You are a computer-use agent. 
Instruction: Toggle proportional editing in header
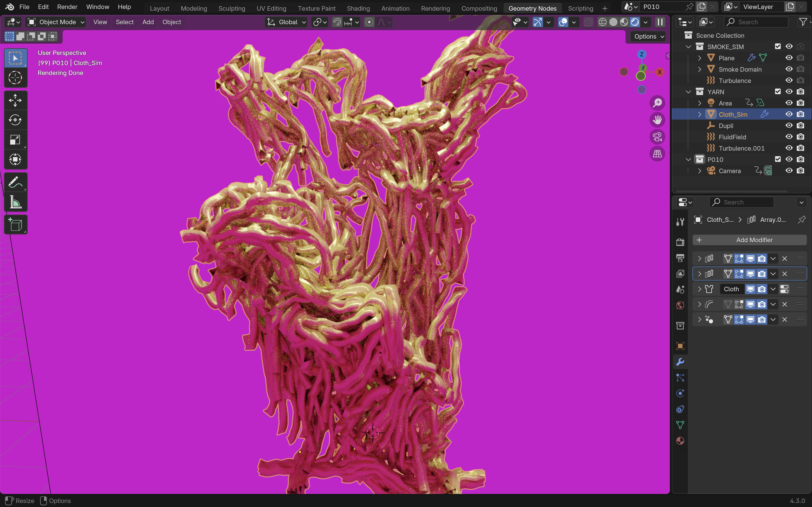pos(369,22)
